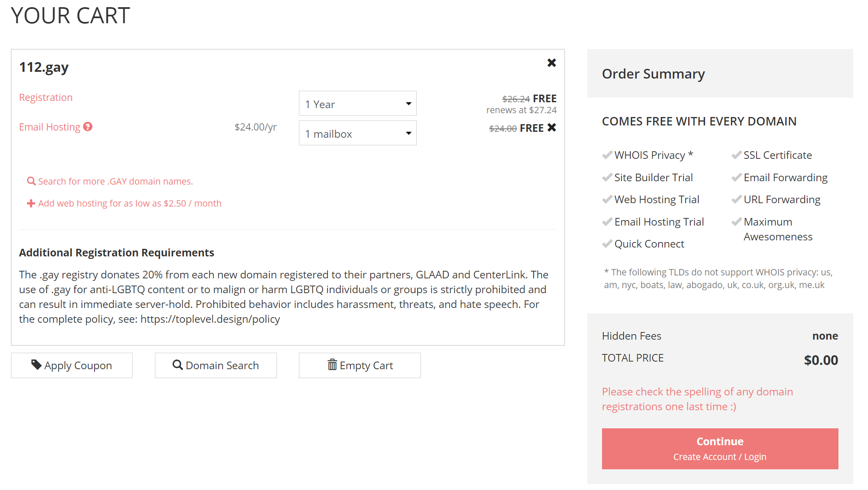
Task: Click plus icon to add web hosting
Action: coord(31,204)
